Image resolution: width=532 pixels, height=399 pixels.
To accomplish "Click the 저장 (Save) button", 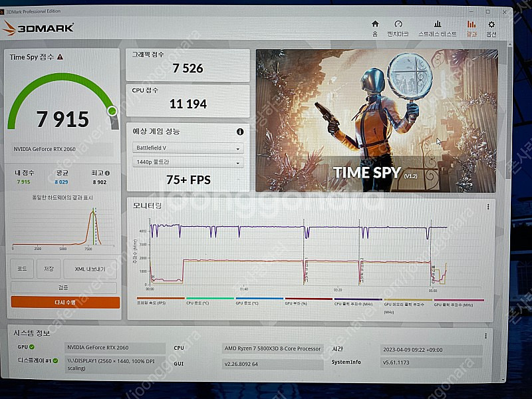I will (x=49, y=269).
